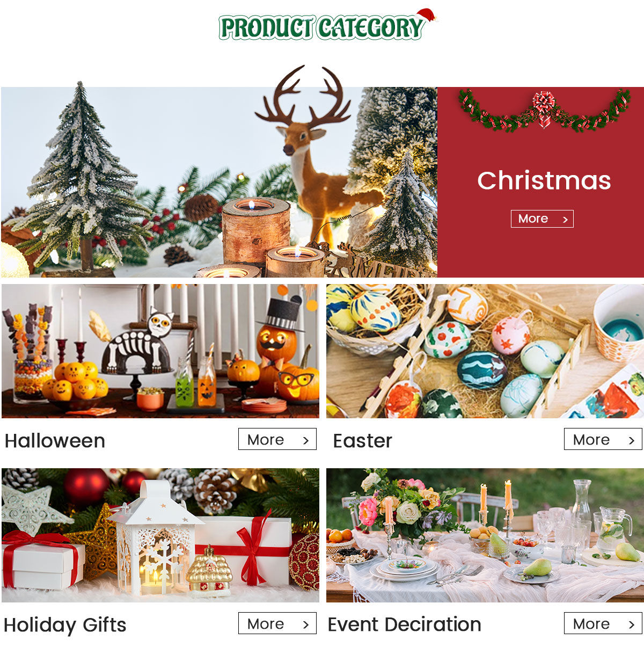Click the Holiday Gifts category title
This screenshot has width=644, height=654.
pyautogui.click(x=65, y=625)
